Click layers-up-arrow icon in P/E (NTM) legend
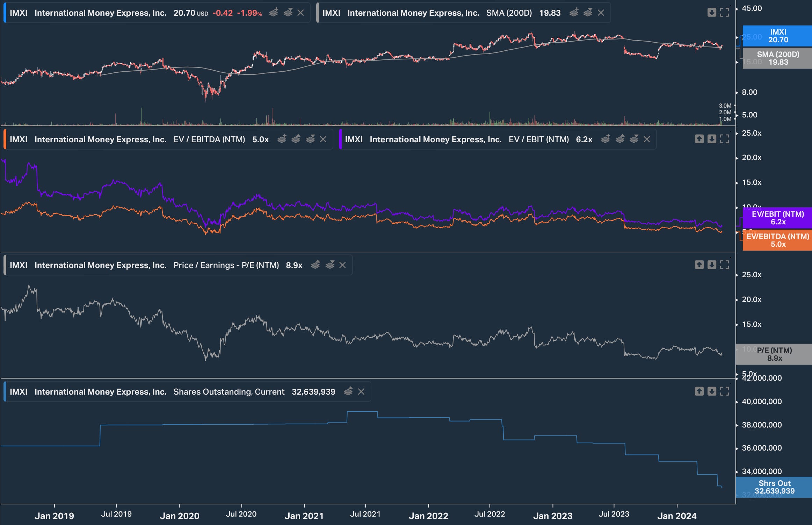Image resolution: width=812 pixels, height=525 pixels. pos(316,265)
